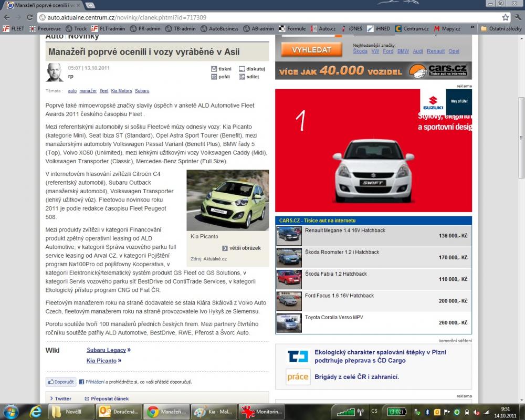525x420 pixels.
Task: Open the Subaru topic tag
Action: click(x=142, y=91)
